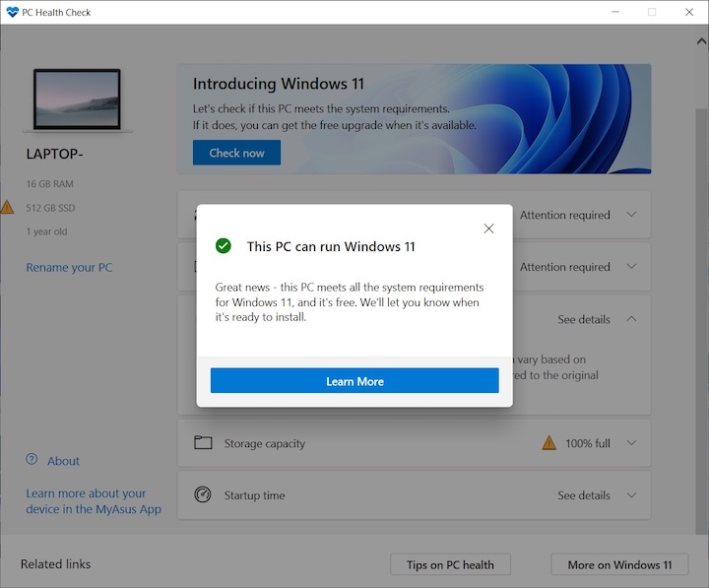
Task: Expand the second Attention required row
Action: coord(631,267)
